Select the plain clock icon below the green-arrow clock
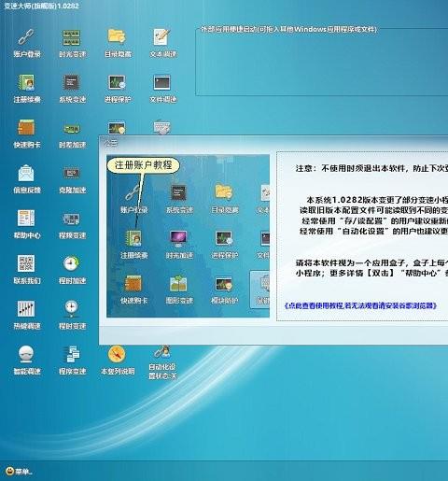Viewport: 448px width, 481px height. click(x=72, y=308)
